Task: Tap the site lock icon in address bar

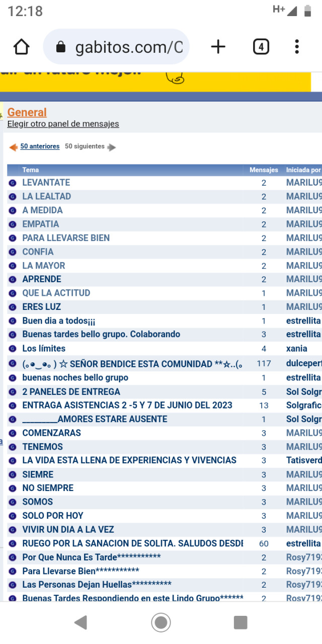Action: 61,47
